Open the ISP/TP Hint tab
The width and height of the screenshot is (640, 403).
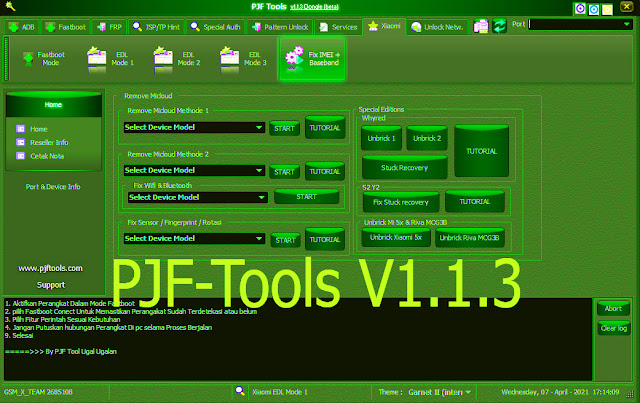156,27
